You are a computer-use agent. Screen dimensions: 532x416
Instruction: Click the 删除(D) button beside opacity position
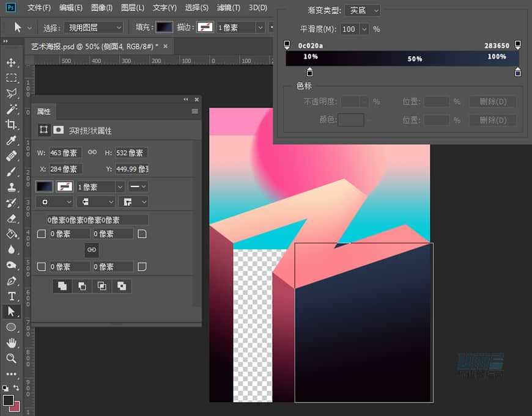(492, 102)
